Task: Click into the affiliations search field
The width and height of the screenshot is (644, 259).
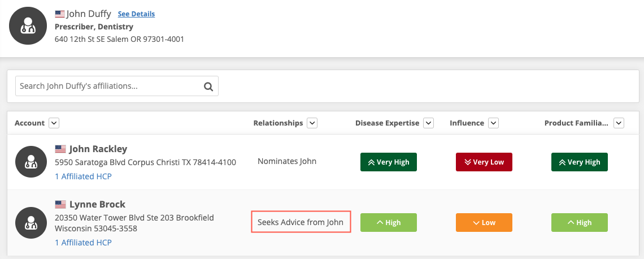Action: pyautogui.click(x=107, y=87)
